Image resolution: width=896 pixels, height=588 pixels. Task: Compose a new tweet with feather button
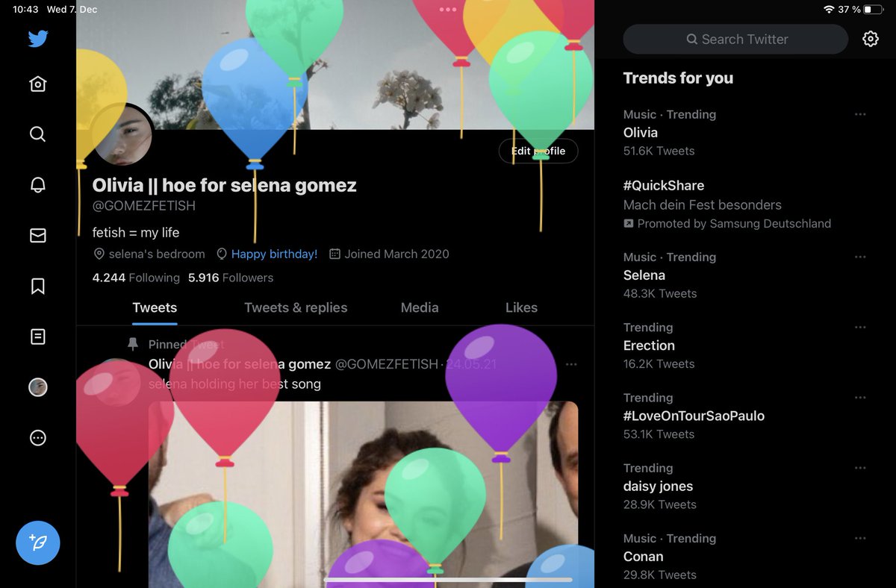tap(38, 542)
